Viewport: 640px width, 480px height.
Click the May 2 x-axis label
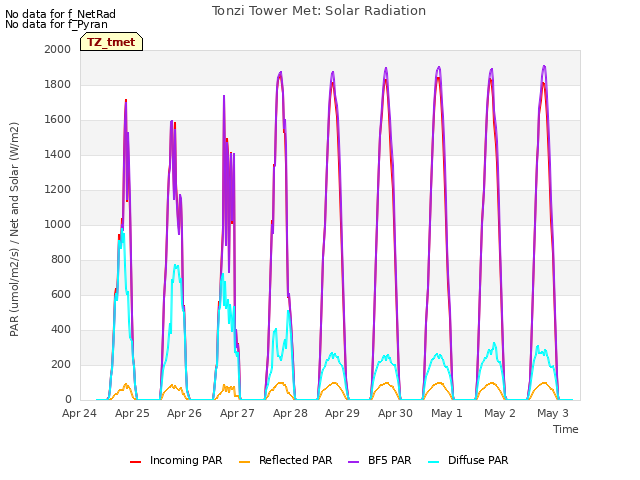(500, 413)
